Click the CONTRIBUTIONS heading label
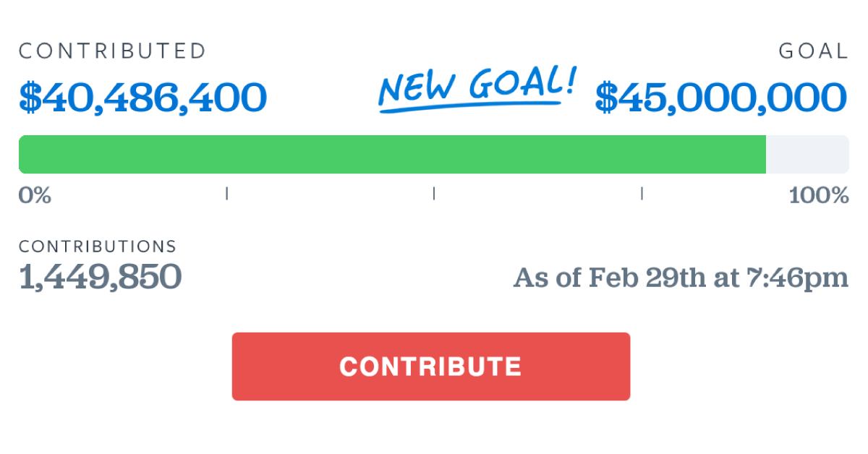 click(98, 247)
